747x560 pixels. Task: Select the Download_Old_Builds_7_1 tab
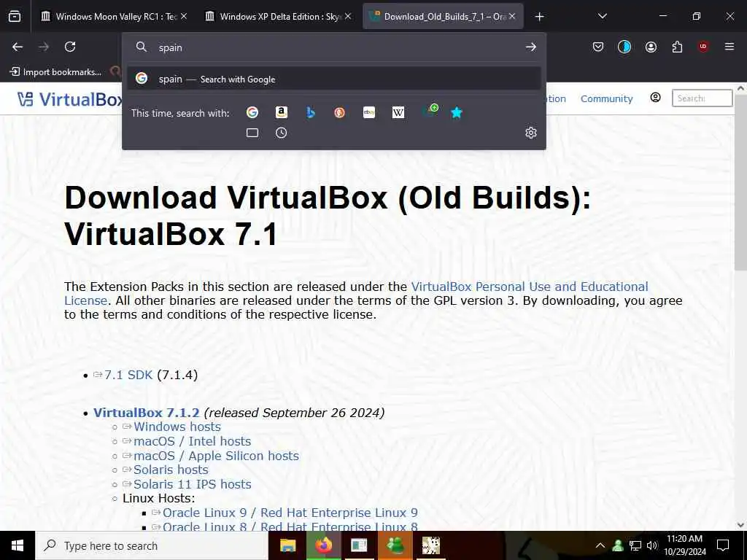click(x=443, y=17)
